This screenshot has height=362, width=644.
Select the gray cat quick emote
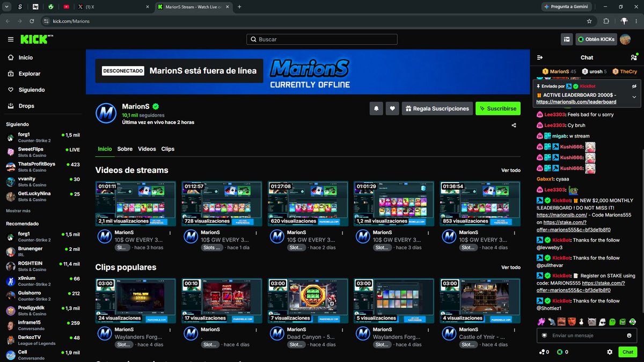click(x=591, y=322)
